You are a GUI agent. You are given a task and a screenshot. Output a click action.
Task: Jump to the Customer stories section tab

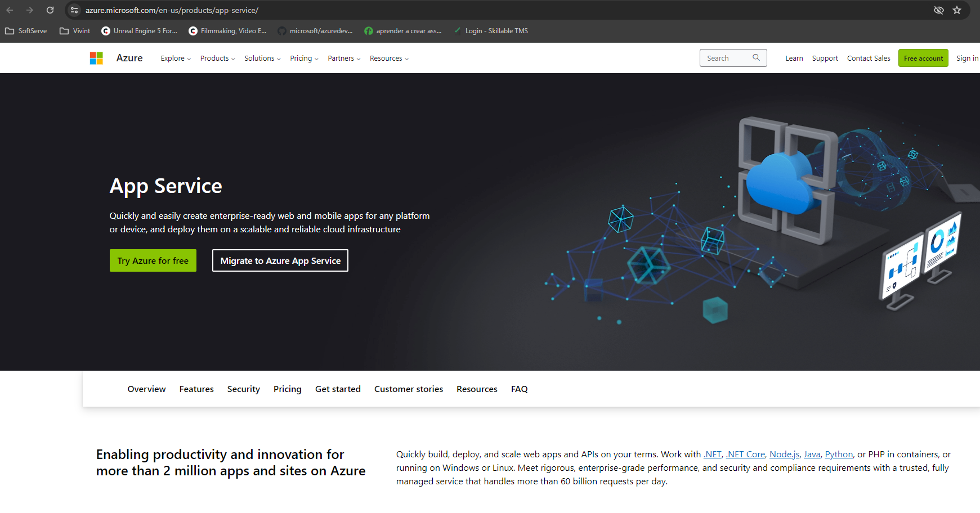coord(409,389)
